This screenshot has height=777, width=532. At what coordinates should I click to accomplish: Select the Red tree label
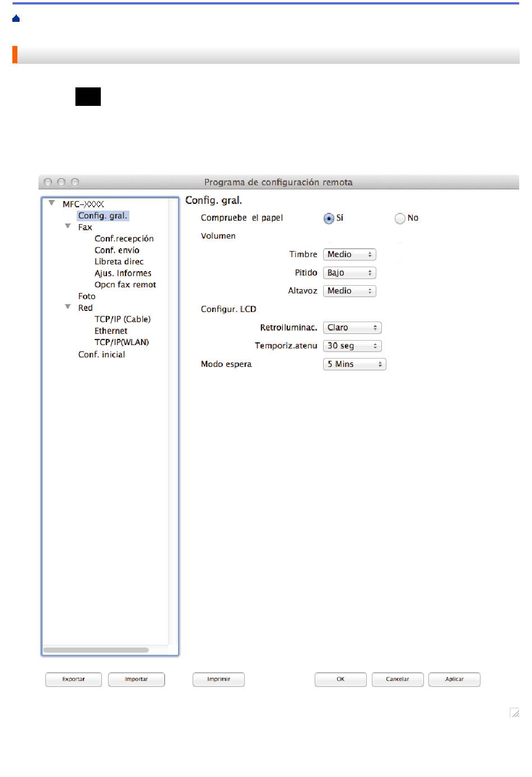[85, 308]
